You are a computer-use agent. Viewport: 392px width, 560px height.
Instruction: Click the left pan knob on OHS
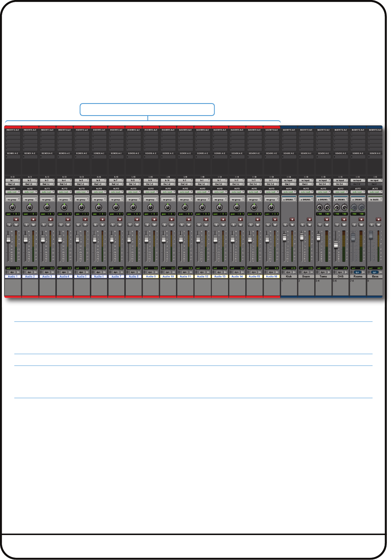pyautogui.click(x=337, y=208)
